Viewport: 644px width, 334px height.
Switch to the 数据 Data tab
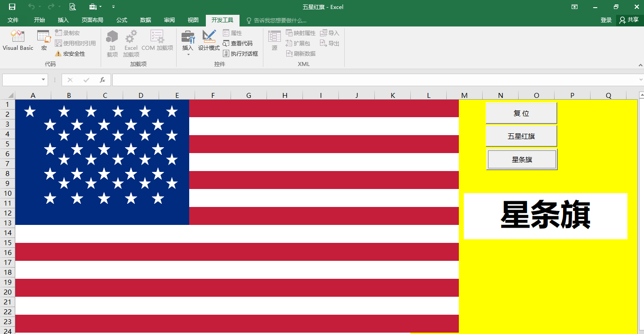tap(146, 20)
